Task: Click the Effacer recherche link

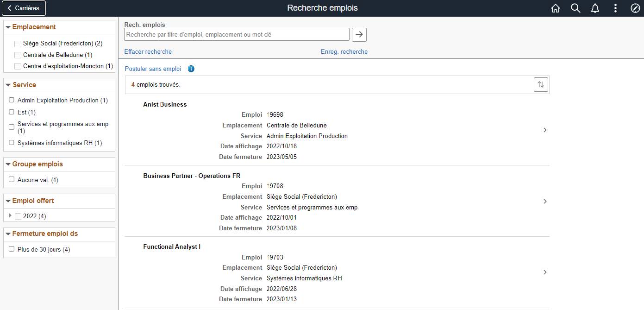Action: coord(148,52)
